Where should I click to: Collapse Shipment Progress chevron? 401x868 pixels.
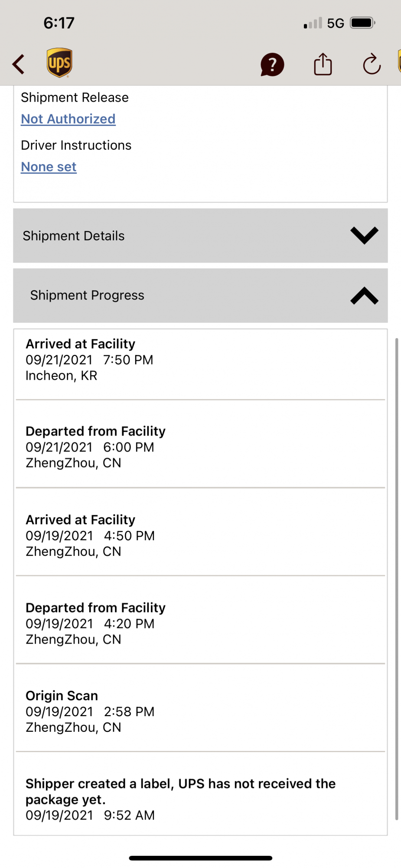click(x=364, y=296)
